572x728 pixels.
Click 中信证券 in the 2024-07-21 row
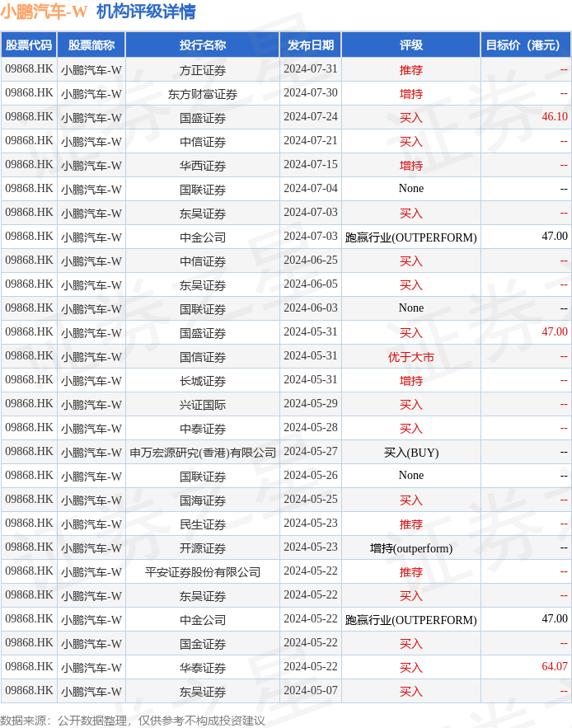click(203, 142)
